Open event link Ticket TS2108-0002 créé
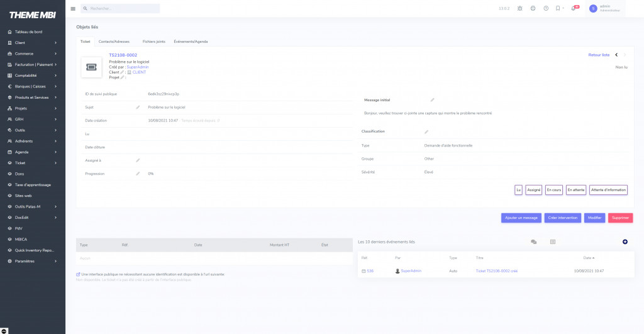This screenshot has width=644, height=334. point(497,271)
